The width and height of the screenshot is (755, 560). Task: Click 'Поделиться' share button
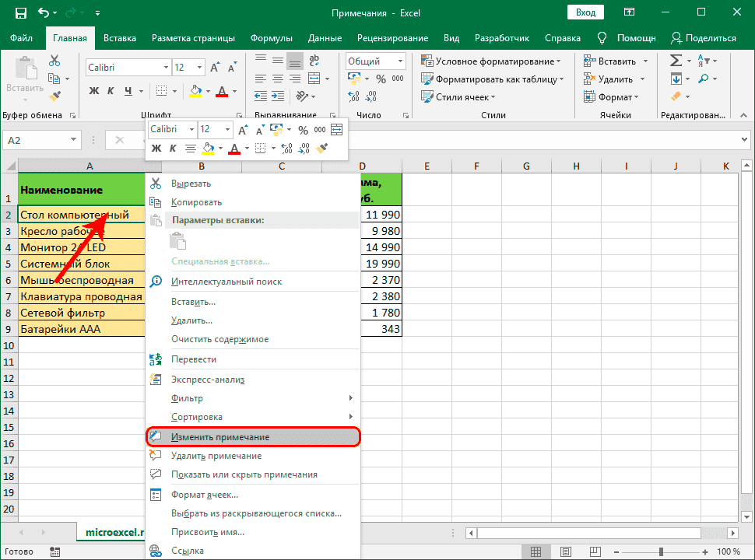[x=703, y=38]
